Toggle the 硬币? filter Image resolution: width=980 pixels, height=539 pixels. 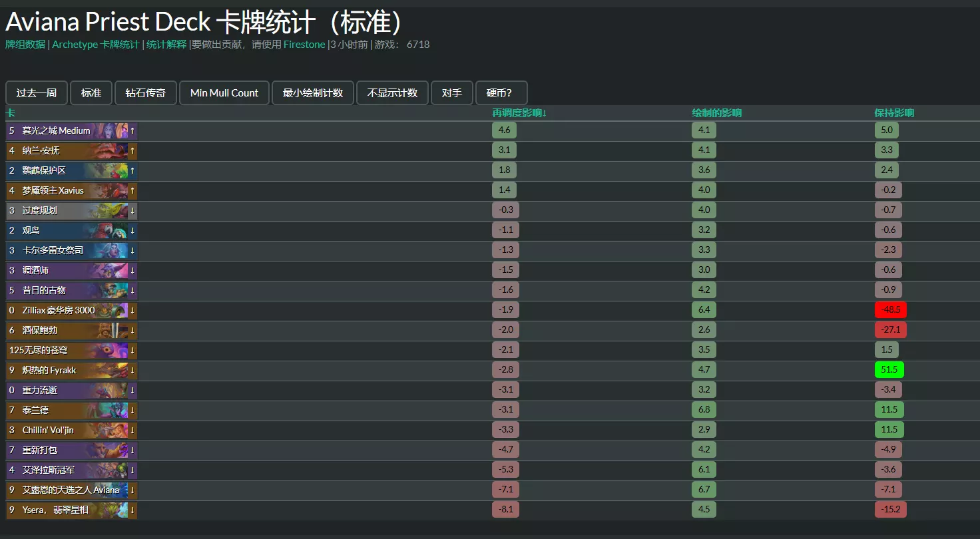501,92
